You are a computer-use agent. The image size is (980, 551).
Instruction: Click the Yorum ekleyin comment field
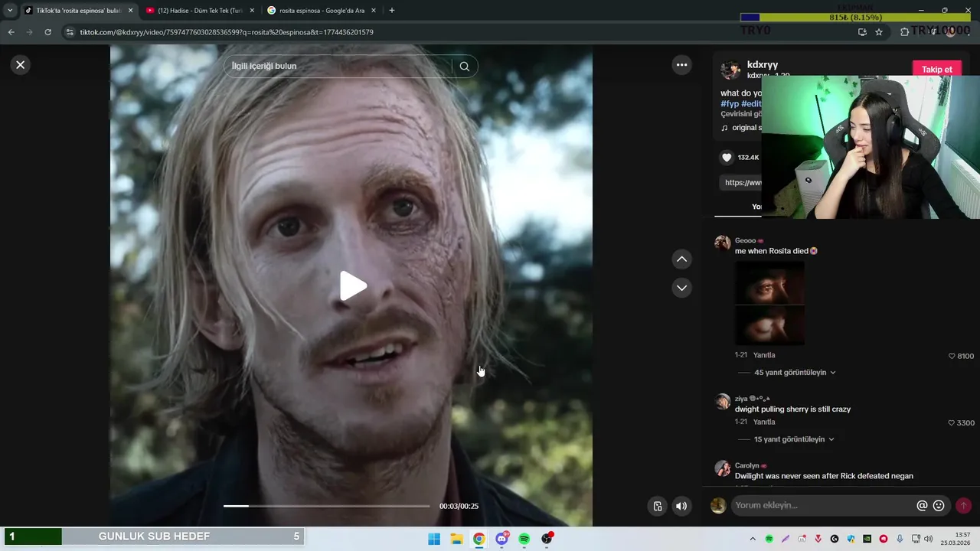coord(823,506)
